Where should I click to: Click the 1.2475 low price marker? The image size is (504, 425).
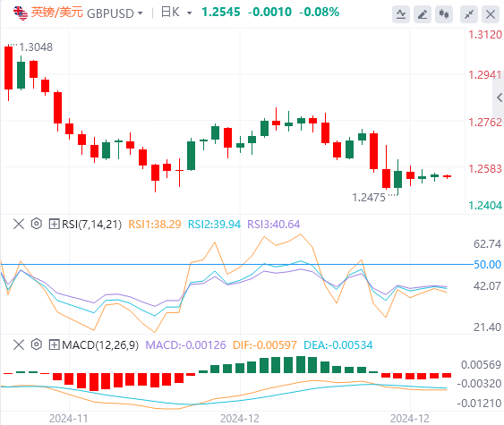coord(369,198)
